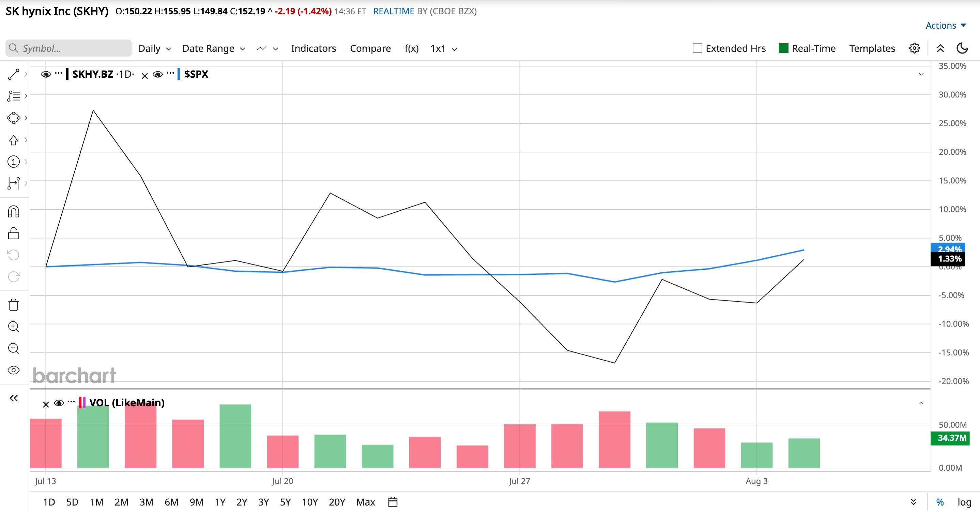Select the 1M time range
980x512 pixels.
point(97,502)
